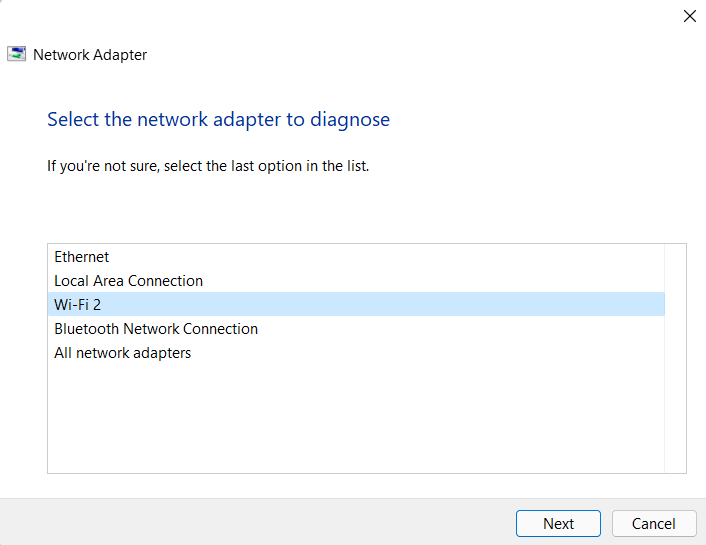Select the highlighted Wi-Fi 2 adapter
The width and height of the screenshot is (706, 545).
click(78, 305)
